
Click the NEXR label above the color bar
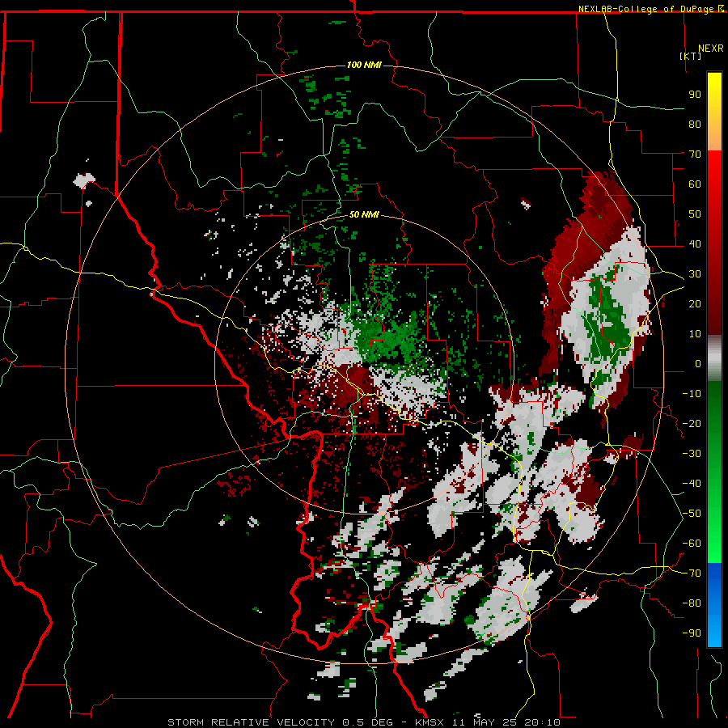coord(711,49)
